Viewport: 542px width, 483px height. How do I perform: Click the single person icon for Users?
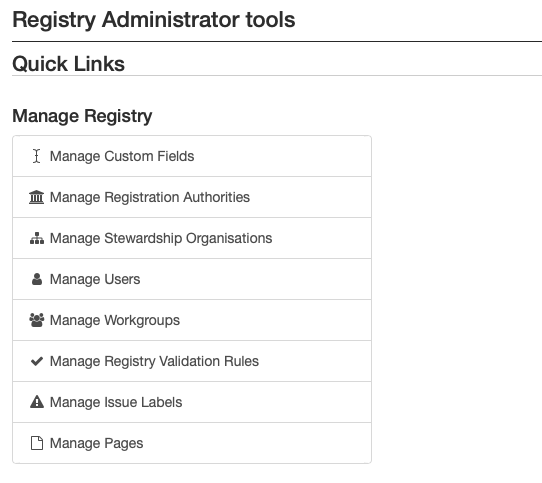click(37, 279)
